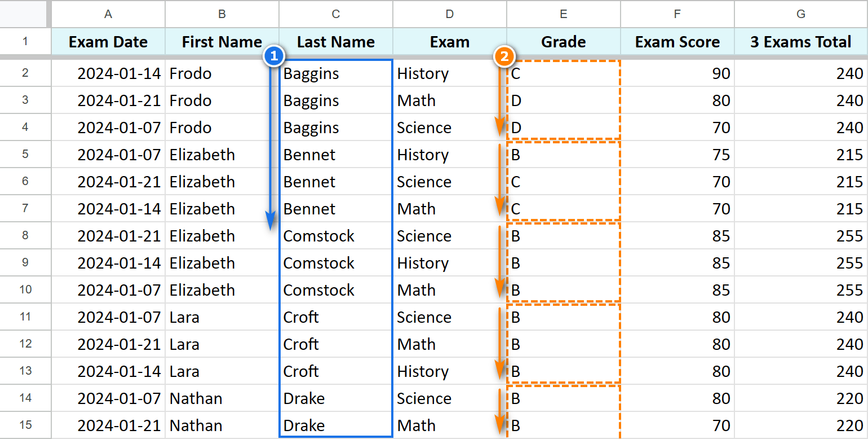Select the 2024-01-14 date in row 2
Image resolution: width=868 pixels, height=439 pixels.
tap(108, 73)
